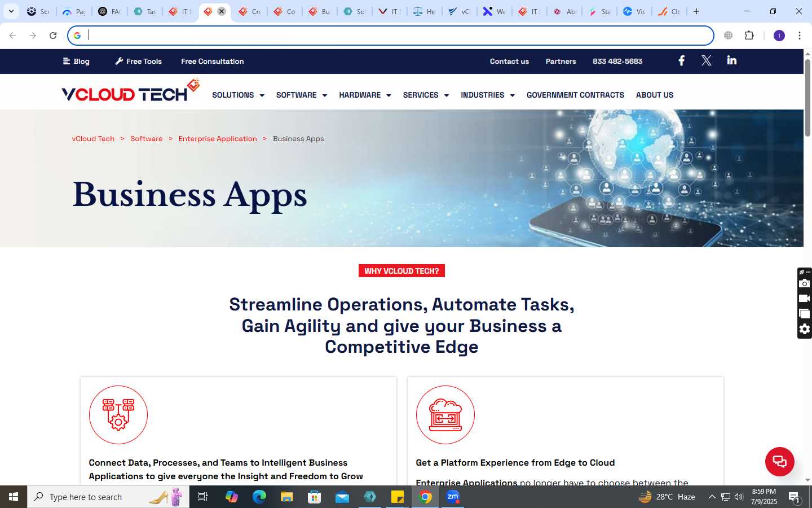Switch to the Sta browser tab

599,11
